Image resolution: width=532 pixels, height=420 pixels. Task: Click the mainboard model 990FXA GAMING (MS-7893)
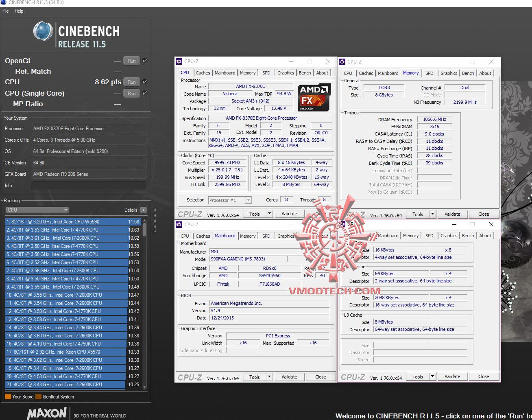pos(248,259)
